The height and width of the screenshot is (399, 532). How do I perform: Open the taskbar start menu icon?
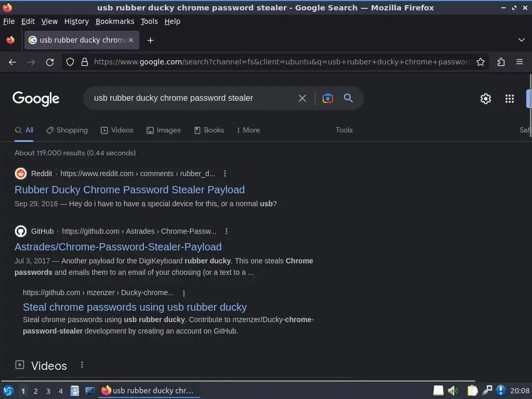coord(8,391)
